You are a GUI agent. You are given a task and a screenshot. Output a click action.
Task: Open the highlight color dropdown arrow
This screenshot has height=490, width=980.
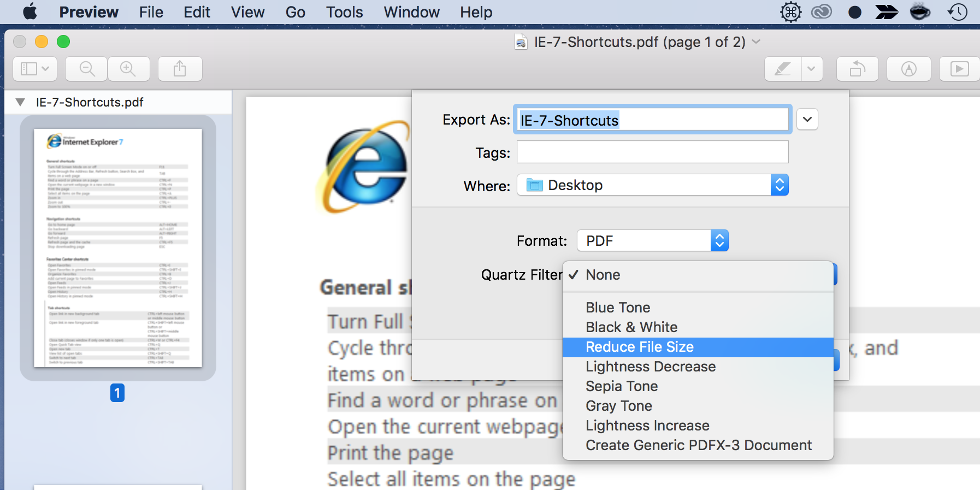812,69
